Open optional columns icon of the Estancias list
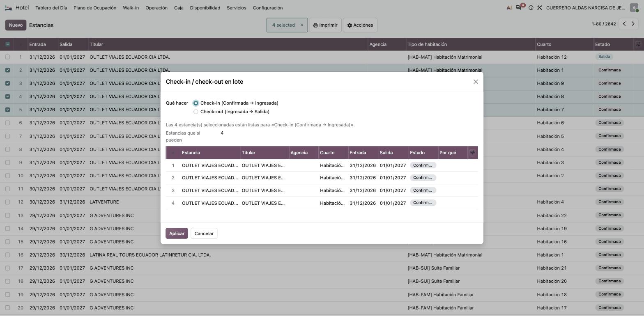Screen dimensions: 644x316 click(x=638, y=44)
